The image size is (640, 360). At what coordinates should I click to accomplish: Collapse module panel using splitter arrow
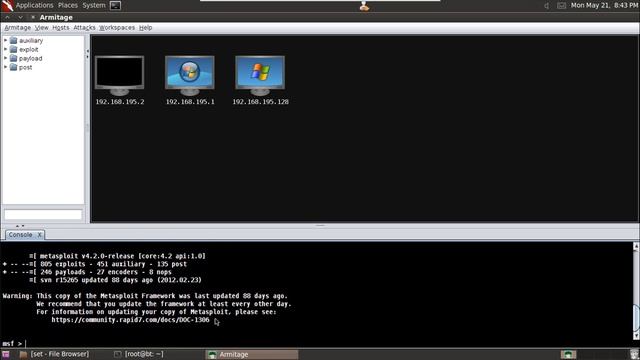87,52
